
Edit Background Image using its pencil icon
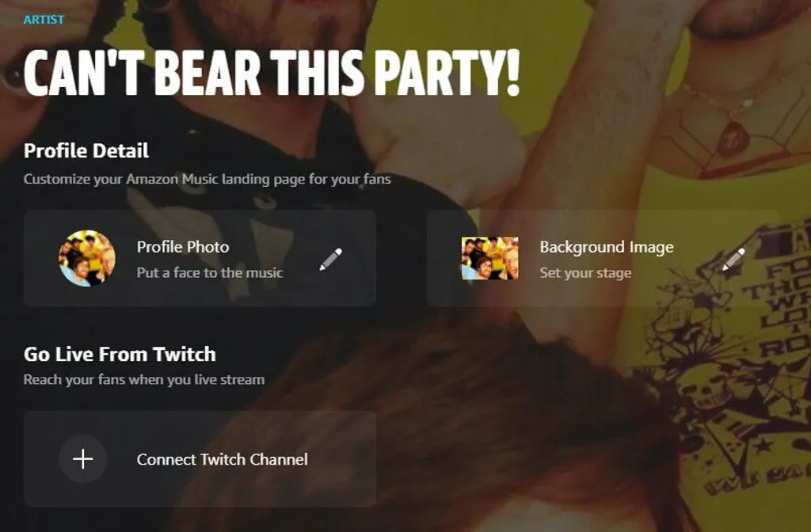(x=733, y=259)
